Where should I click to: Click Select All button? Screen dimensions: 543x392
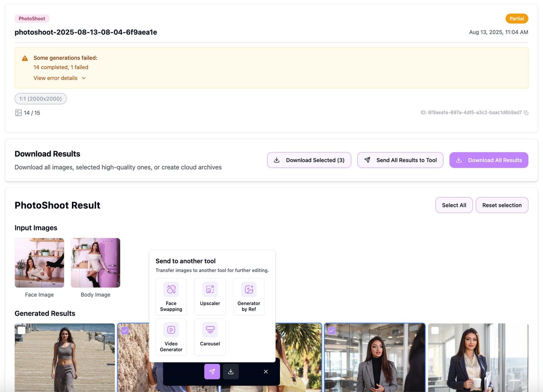tap(454, 205)
